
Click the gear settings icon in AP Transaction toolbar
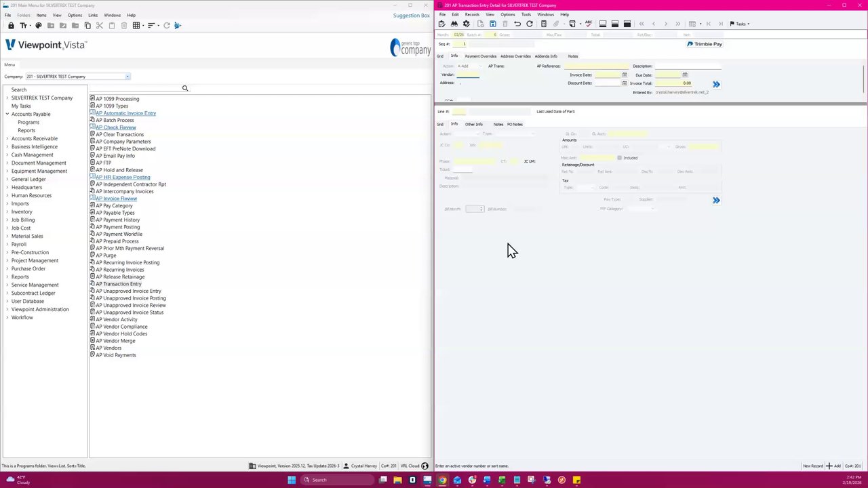tap(467, 24)
